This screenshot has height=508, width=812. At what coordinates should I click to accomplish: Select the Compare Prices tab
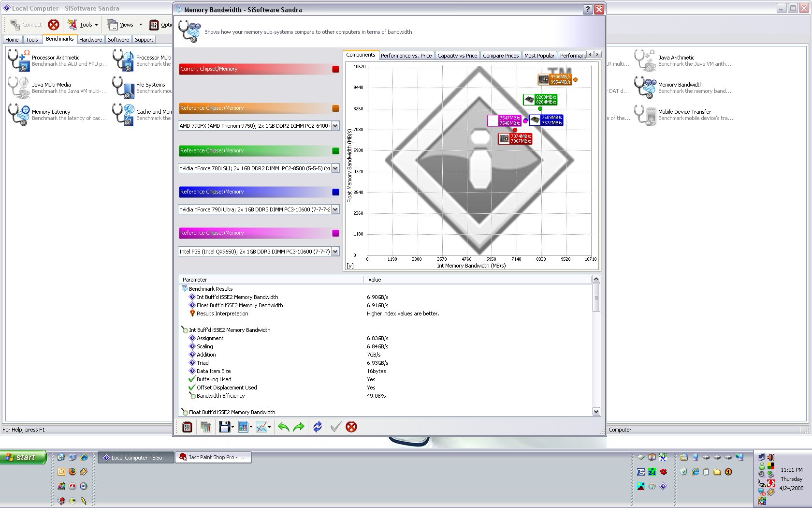pos(501,56)
